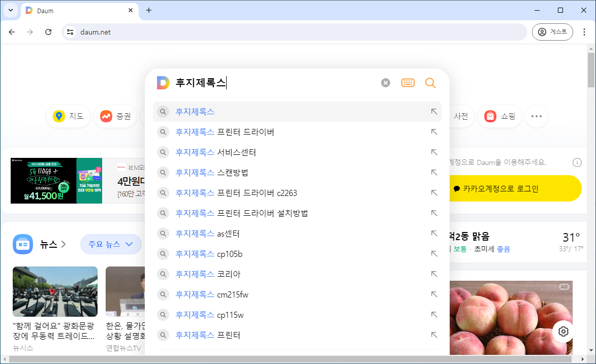596x364 pixels.
Task: Open the tab search dropdown arrow
Action: 11,10
